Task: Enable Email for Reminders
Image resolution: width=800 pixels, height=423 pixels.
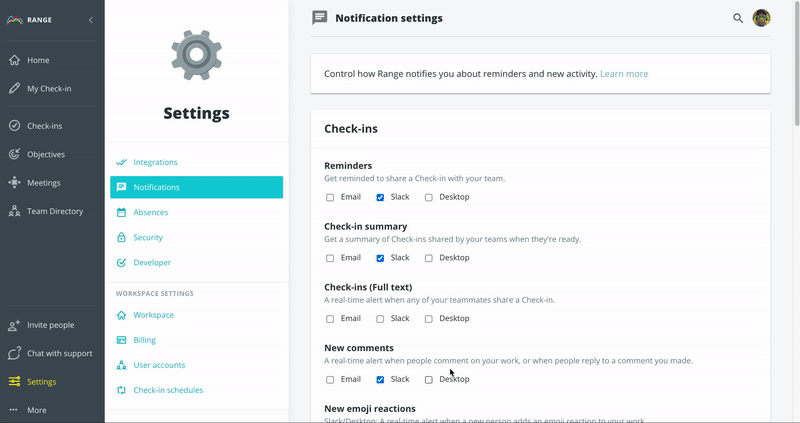Action: pyautogui.click(x=330, y=198)
